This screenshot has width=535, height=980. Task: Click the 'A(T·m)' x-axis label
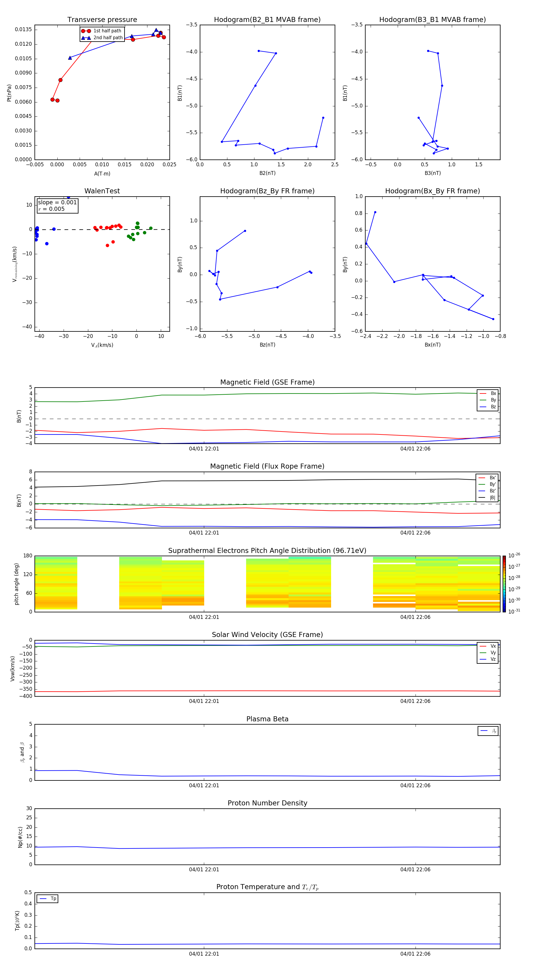pos(102,174)
